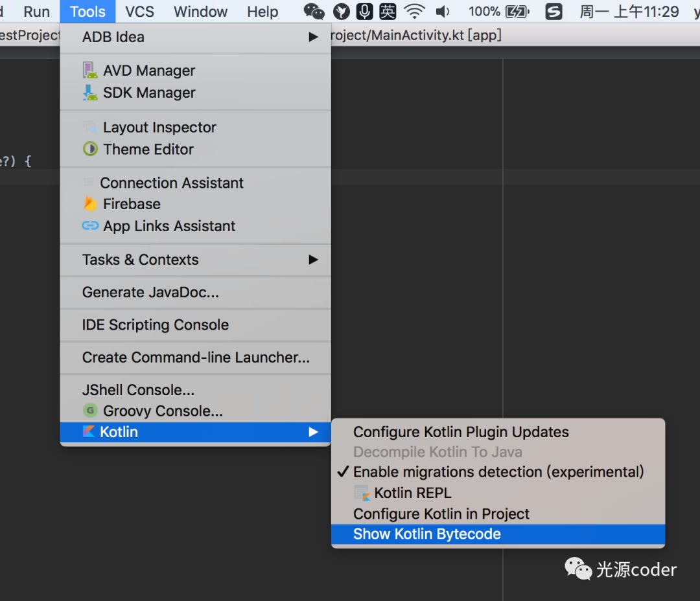Screen dimensions: 700x601
Task: Open Groovy Console... entry
Action: coord(196,411)
